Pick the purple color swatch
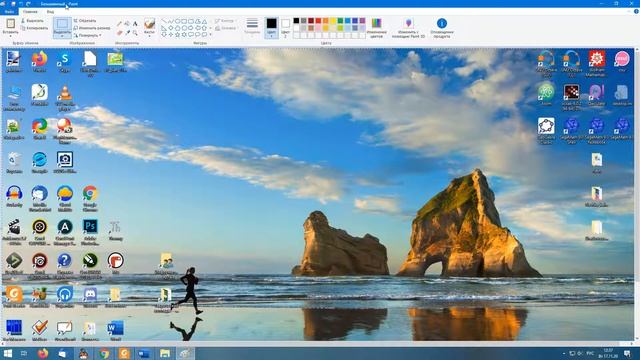The width and height of the screenshot is (640, 360). (362, 21)
